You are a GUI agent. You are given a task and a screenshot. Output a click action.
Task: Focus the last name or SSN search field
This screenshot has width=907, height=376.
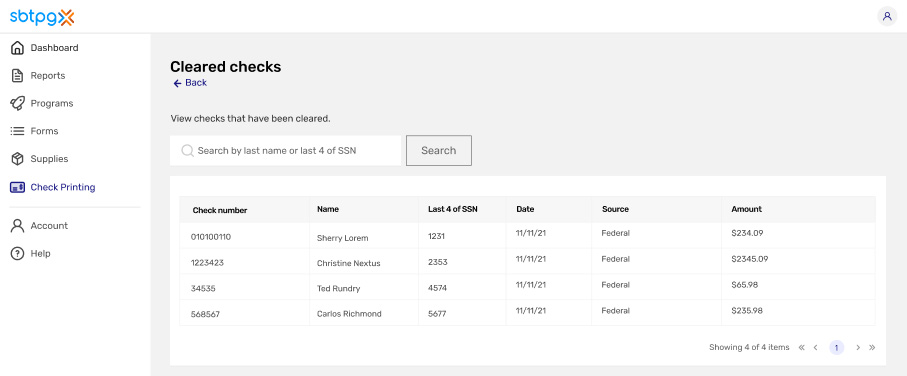coord(285,150)
